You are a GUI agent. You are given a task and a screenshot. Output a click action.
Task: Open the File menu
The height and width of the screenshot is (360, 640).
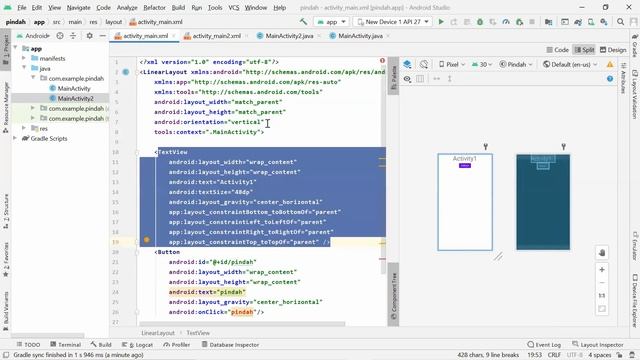pos(22,7)
